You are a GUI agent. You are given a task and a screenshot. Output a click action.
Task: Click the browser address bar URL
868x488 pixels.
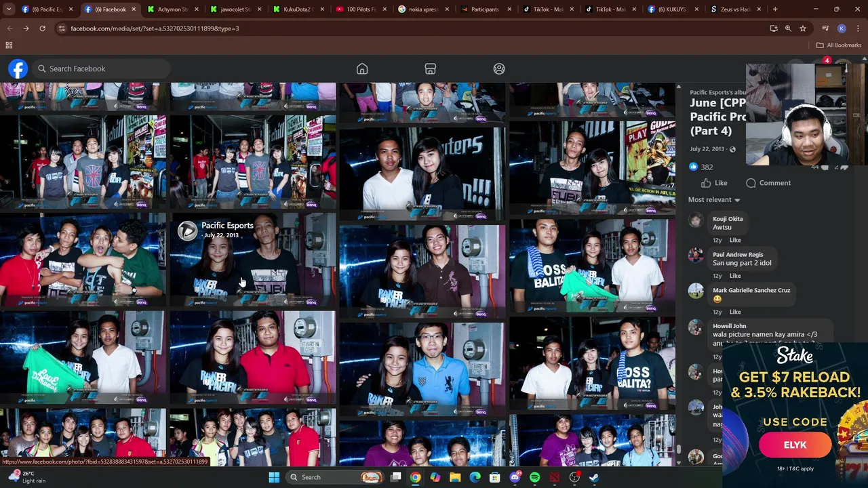155,28
